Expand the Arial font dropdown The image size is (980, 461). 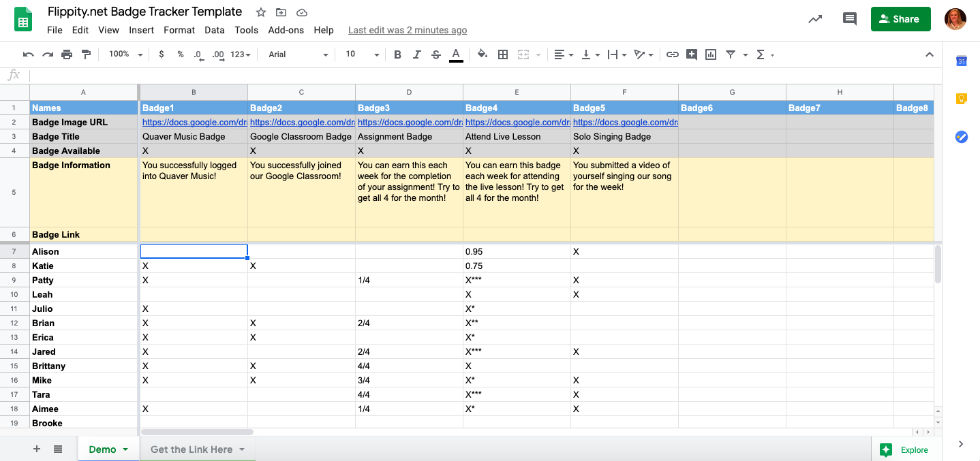click(x=298, y=54)
